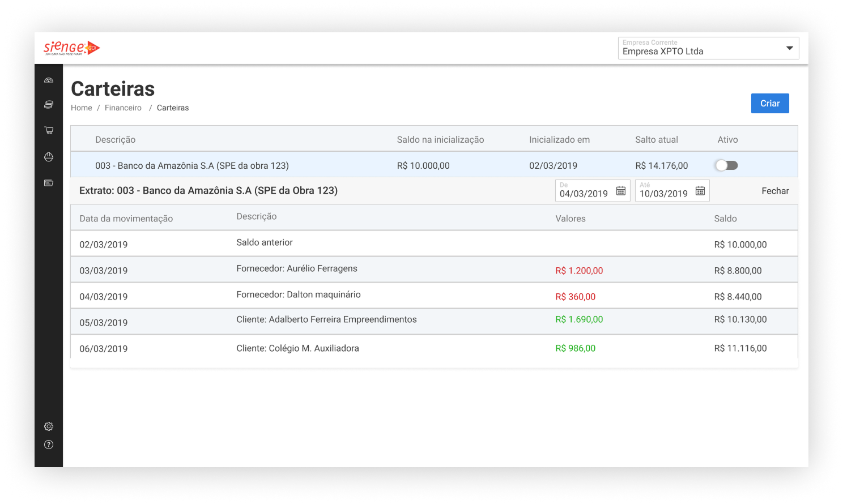Open calendar picker for the 'De' date

coord(621,191)
